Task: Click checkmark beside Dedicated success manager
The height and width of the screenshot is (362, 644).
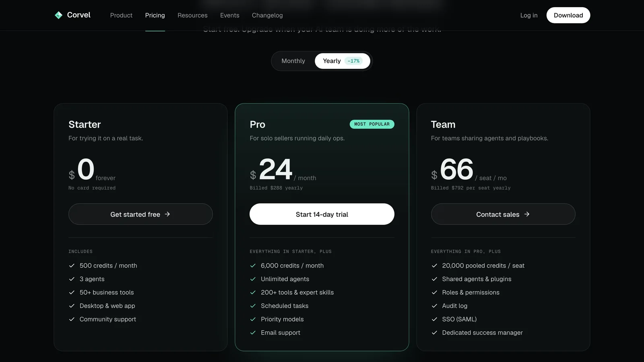Action: [434, 333]
